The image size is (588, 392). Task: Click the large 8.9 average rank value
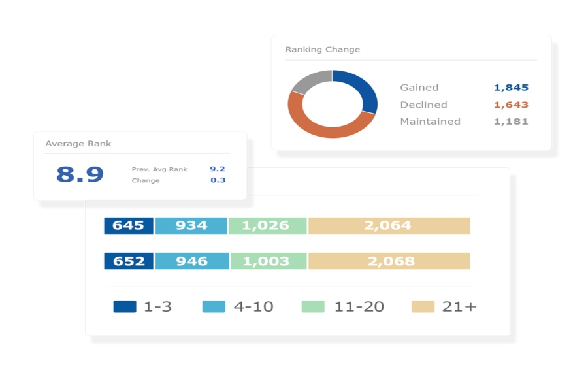(80, 174)
